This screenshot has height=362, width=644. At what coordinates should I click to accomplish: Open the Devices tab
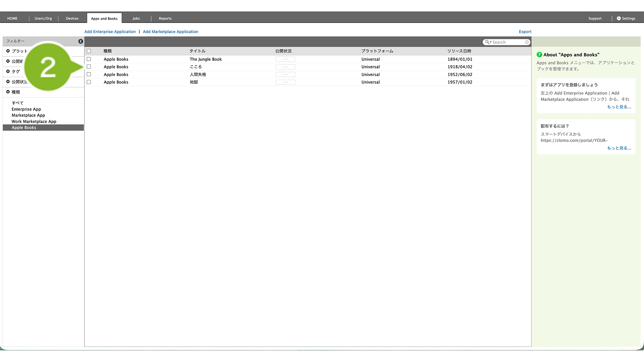[72, 18]
